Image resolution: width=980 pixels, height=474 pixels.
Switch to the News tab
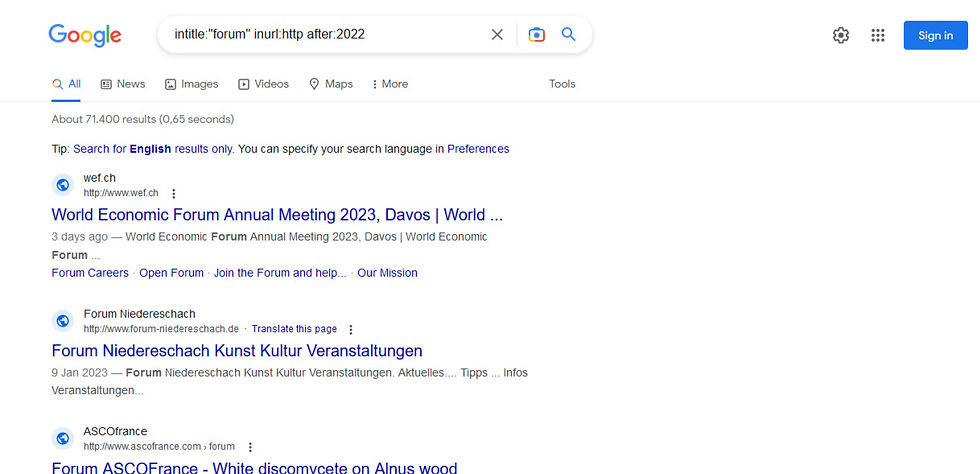tap(123, 84)
